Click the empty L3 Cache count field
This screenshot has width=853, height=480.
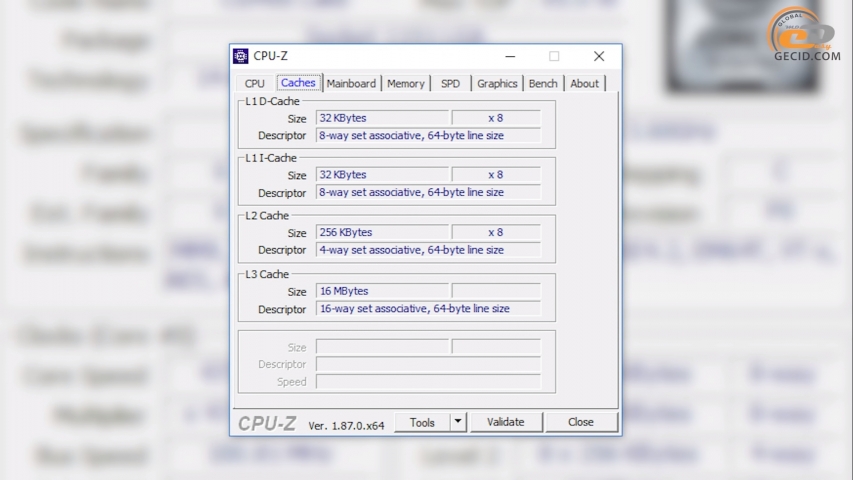[496, 291]
